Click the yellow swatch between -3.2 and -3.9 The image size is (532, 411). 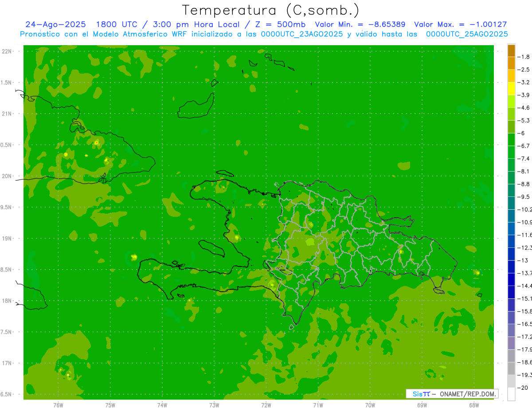click(x=511, y=89)
